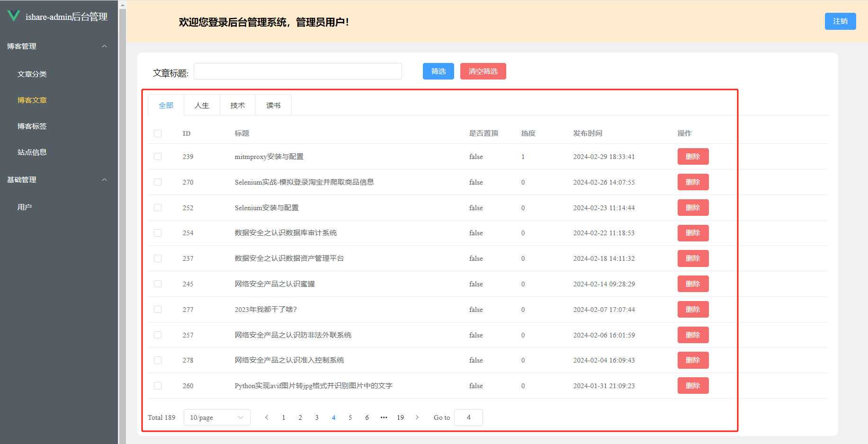The image size is (868, 444).
Task: Select 博客标签 in the sidebar
Action: tap(32, 126)
